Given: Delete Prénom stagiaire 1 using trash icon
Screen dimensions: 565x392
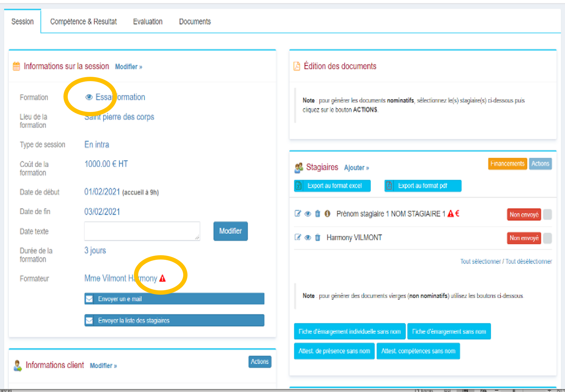Looking at the screenshot, I should point(318,214).
